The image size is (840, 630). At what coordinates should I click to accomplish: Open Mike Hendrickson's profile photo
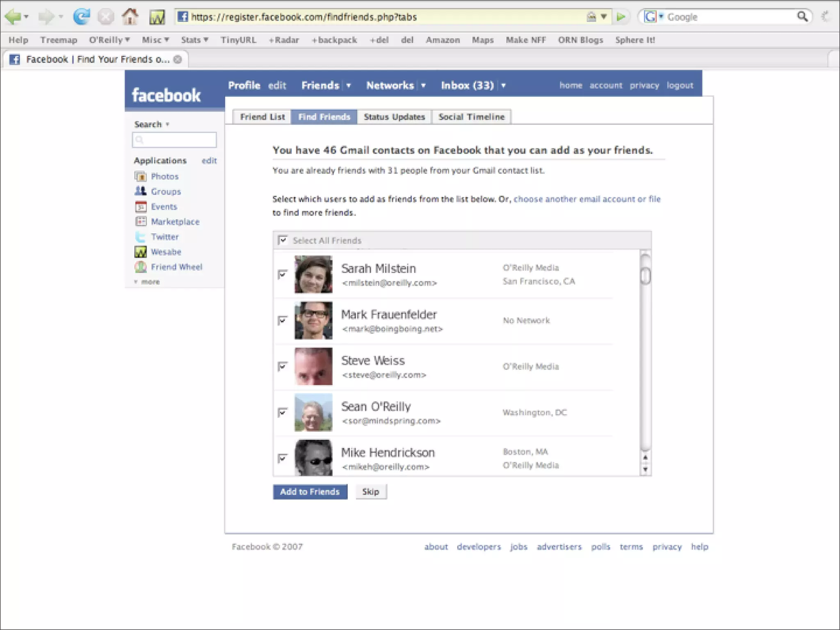tap(313, 457)
